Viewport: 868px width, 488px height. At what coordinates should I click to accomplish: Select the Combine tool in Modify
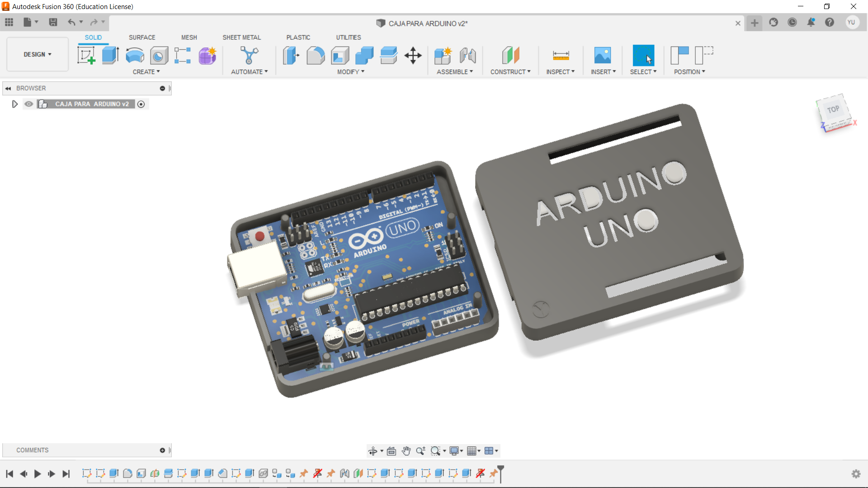tap(364, 55)
